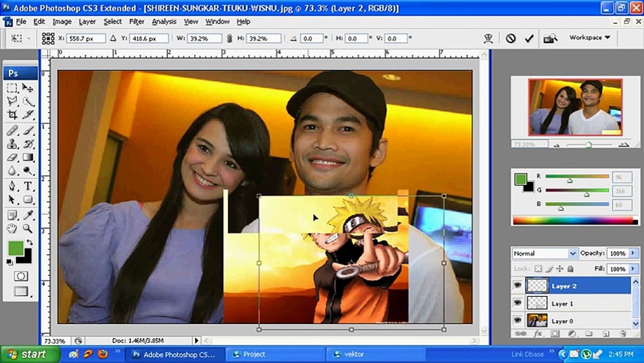Change screen mode button in toolbox
The image size is (644, 363).
pyautogui.click(x=21, y=291)
